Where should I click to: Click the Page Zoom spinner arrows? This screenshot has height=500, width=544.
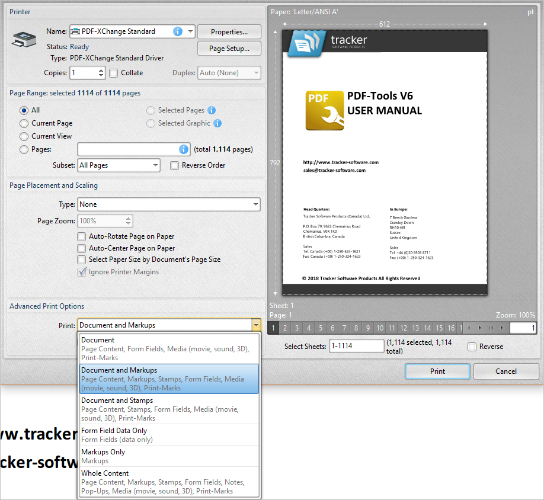(x=128, y=221)
